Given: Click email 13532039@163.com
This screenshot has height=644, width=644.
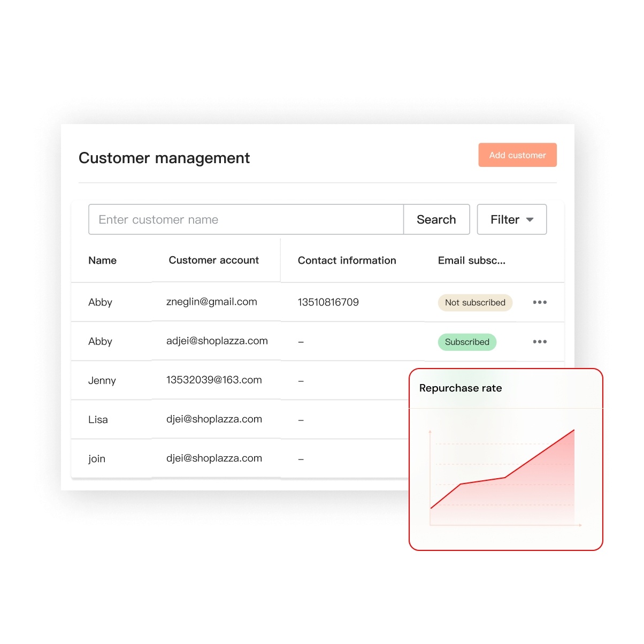Looking at the screenshot, I should (214, 380).
